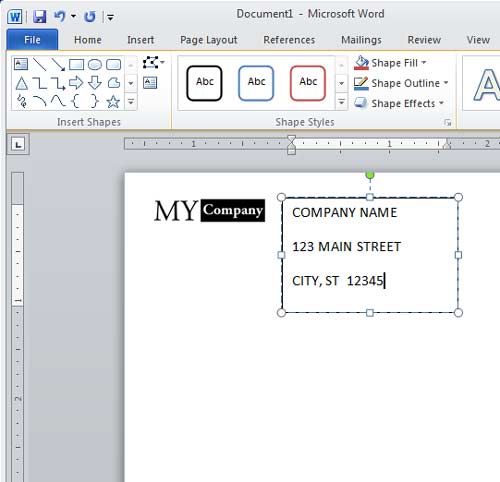Open Customize Quick Access Toolbar menu
Viewport: 500px width, 482px height.
click(110, 17)
